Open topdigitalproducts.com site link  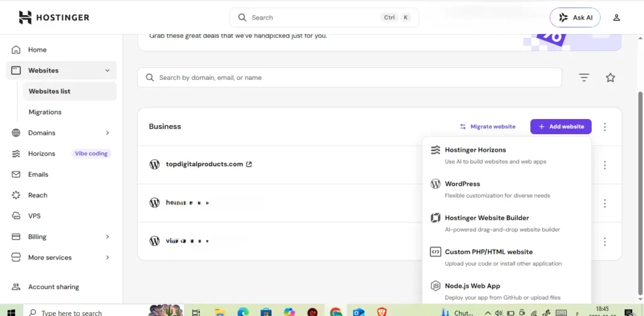coord(204,164)
